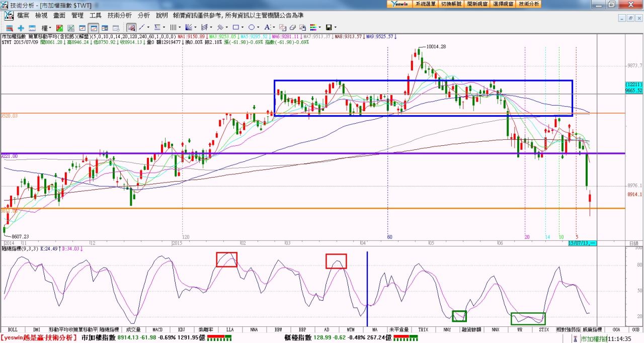This screenshot has height=343, width=644.
Task: Open the 技術分析 menu
Action: (x=119, y=16)
